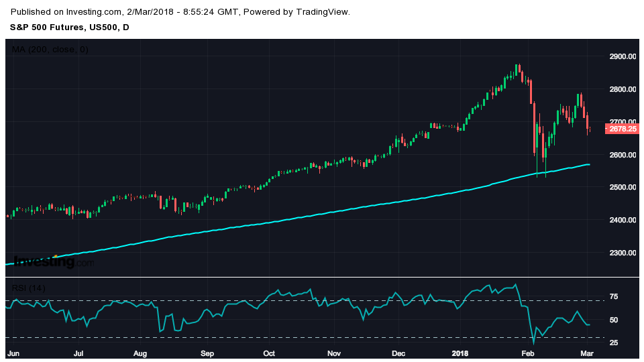Click the RSI 50 level label
Screen dimensions: 644x362
[614, 320]
